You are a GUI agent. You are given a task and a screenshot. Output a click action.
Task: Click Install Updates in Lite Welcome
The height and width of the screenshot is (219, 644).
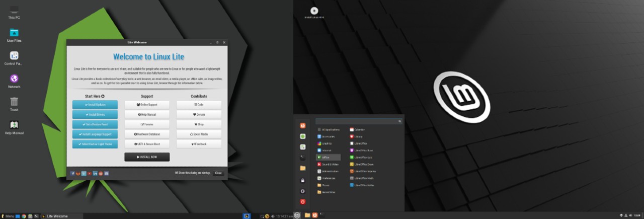tap(95, 105)
